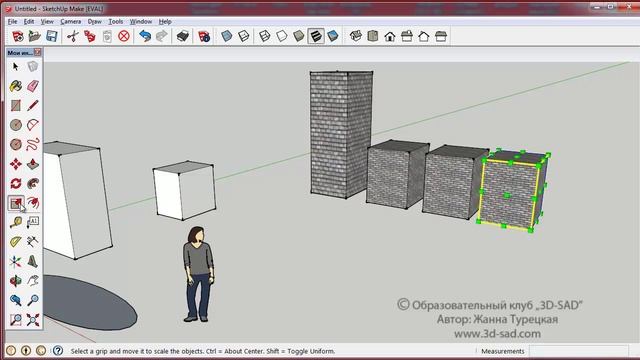The height and width of the screenshot is (360, 640).
Task: Select the 3D Text tool
Action: point(33,261)
